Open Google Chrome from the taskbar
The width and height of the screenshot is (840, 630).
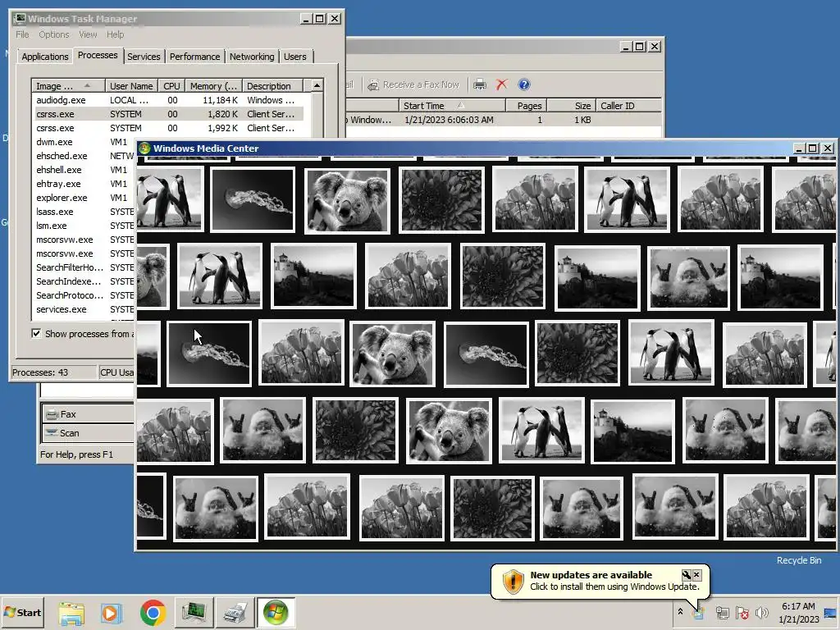click(x=153, y=613)
